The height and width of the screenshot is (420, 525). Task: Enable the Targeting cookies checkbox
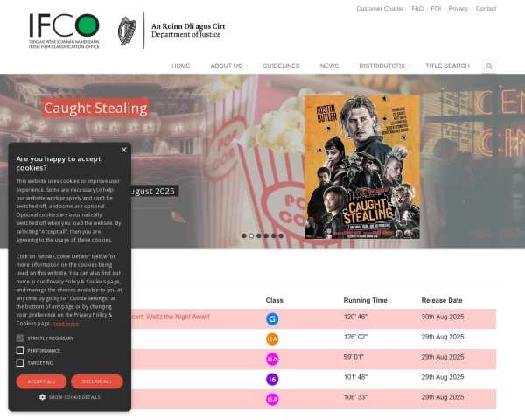coord(20,363)
